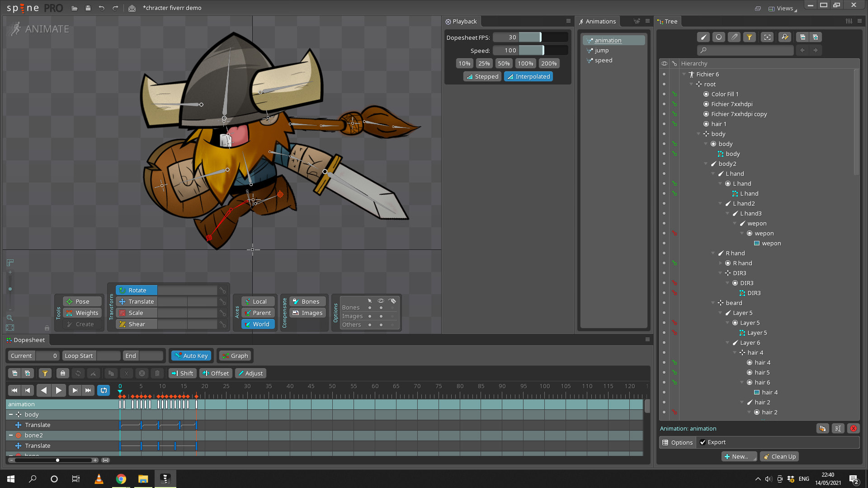Set playback speed to 50%

click(504, 63)
